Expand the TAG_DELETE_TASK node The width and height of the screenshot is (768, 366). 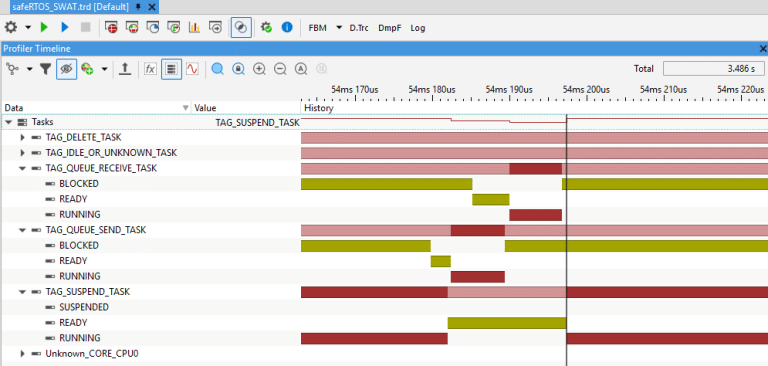[22, 138]
